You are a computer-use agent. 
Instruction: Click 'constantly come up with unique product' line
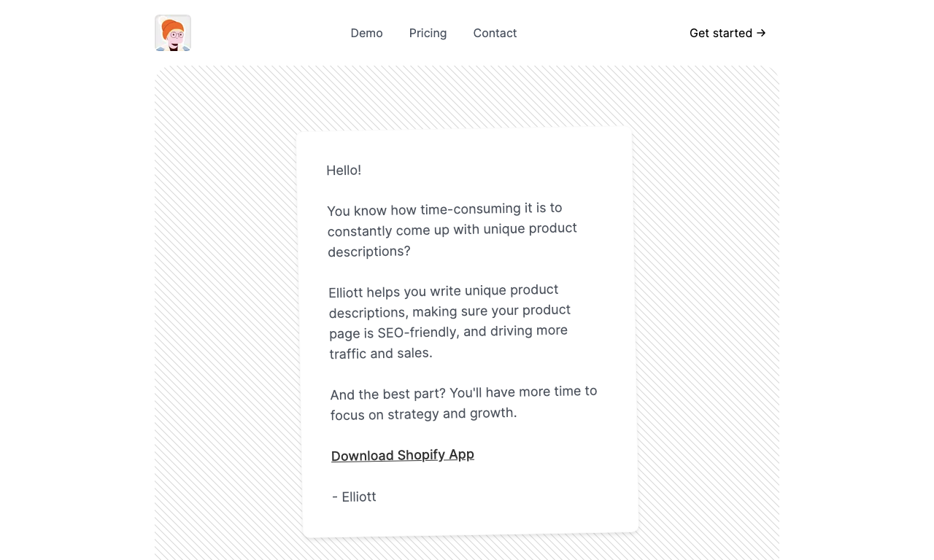tap(452, 230)
